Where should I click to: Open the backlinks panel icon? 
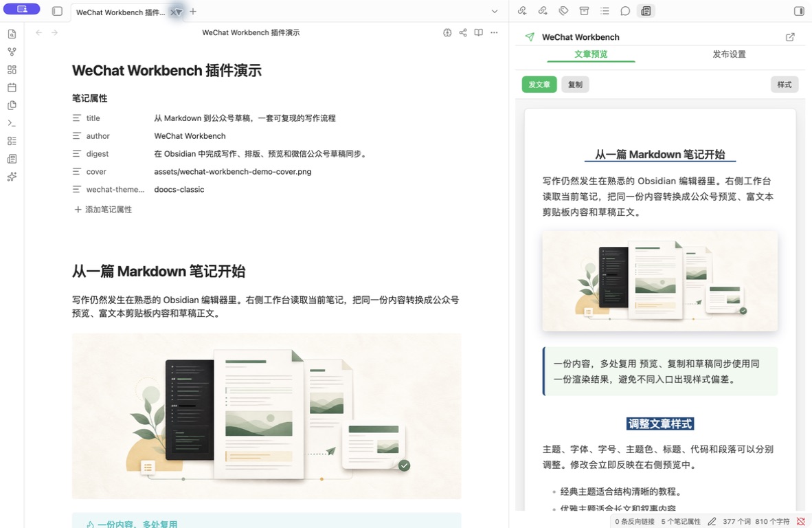(522, 11)
